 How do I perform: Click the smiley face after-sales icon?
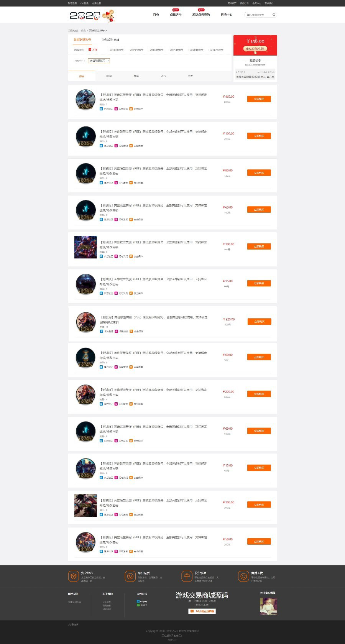(x=243, y=576)
